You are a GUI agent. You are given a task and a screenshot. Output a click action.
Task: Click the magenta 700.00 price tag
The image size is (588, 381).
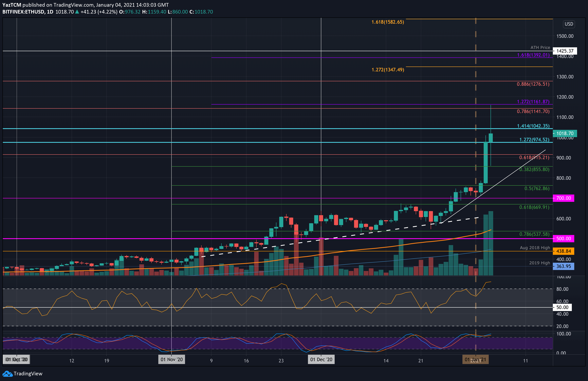[564, 198]
